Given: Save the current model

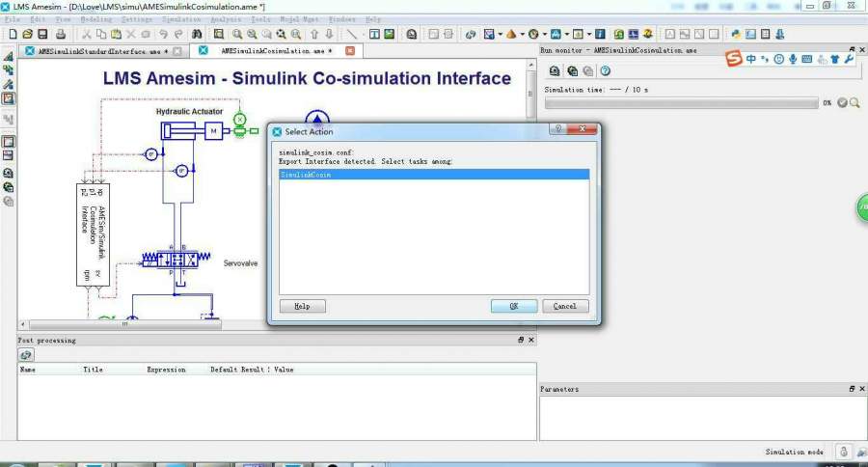Looking at the screenshot, I should pos(42,35).
